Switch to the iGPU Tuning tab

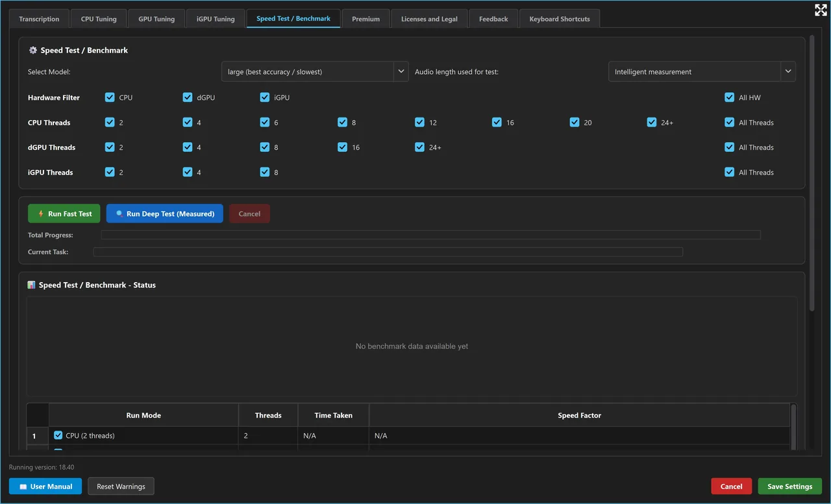click(216, 19)
